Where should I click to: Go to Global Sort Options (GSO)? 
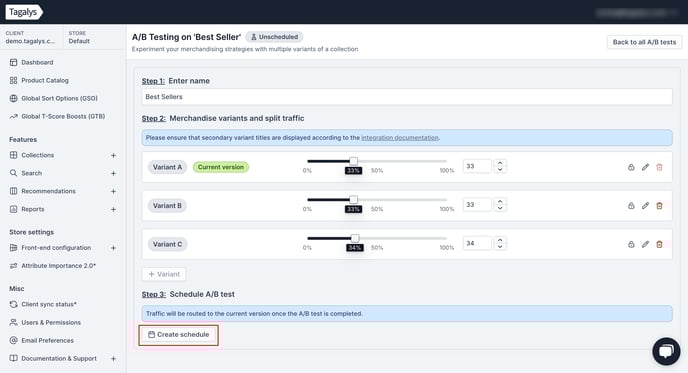[59, 98]
